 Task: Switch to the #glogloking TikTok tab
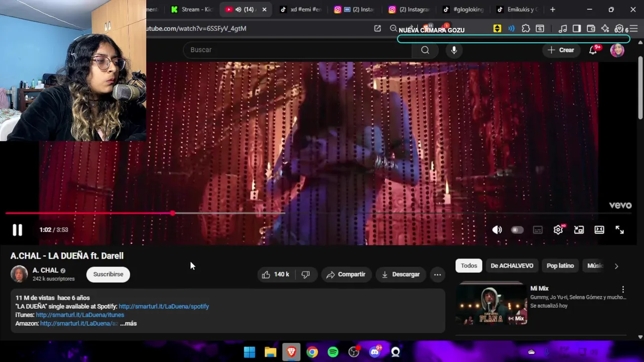click(464, 10)
